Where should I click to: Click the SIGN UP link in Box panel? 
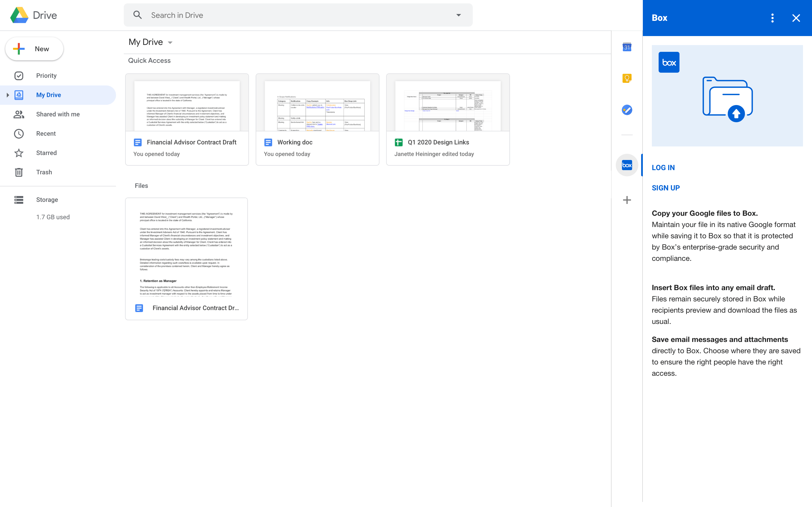click(666, 188)
